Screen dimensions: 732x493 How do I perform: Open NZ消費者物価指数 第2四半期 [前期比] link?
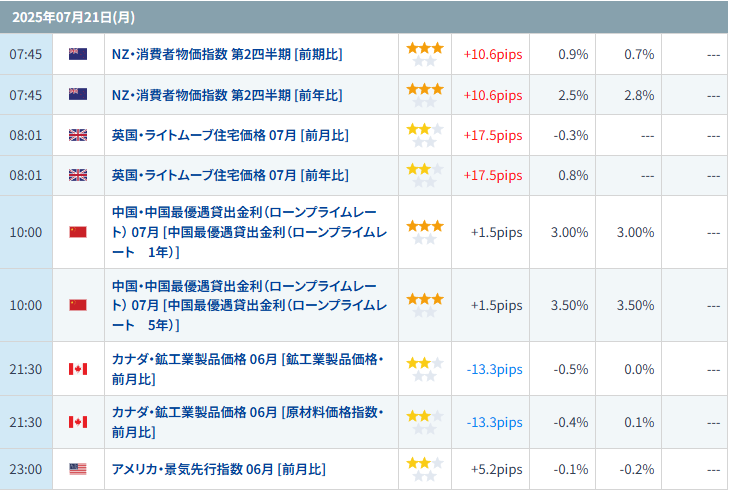(x=227, y=54)
